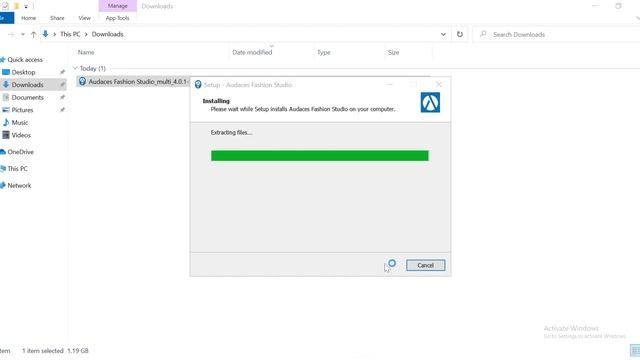Unpin Desktop from Quick access
The height and width of the screenshot is (360, 640).
[62, 72]
